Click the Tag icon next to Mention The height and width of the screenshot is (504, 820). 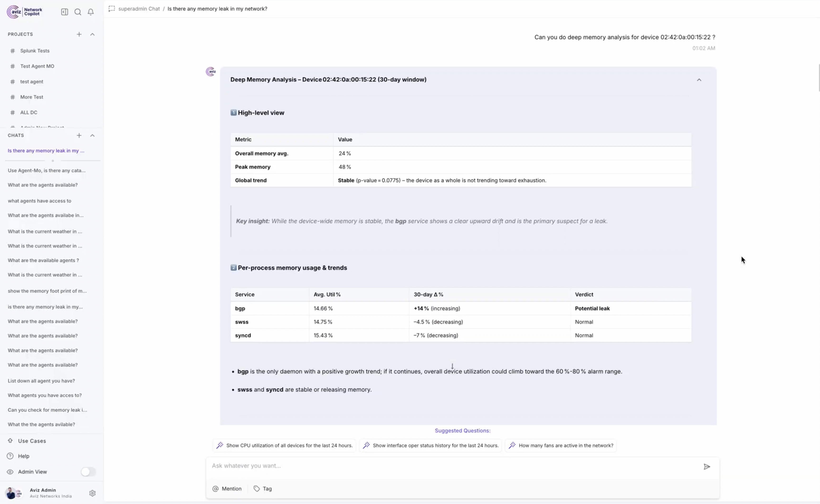coord(256,489)
